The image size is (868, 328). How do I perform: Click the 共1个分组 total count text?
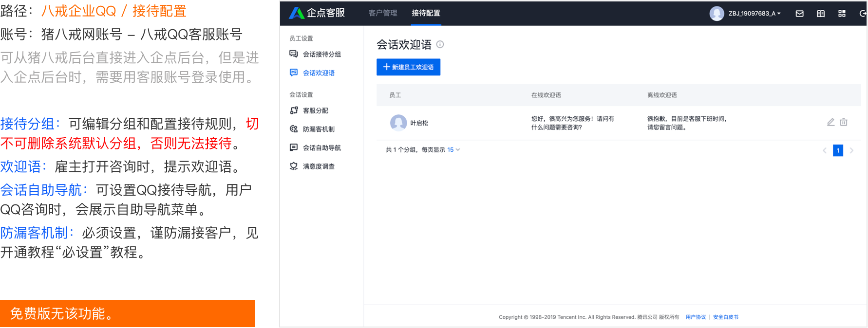coord(401,150)
